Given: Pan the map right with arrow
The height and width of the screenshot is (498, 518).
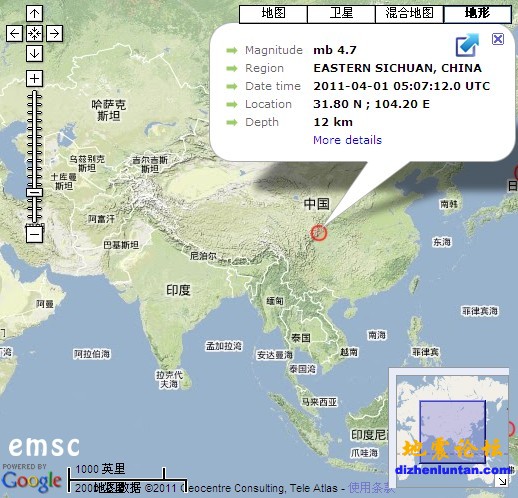Looking at the screenshot, I should click(54, 34).
